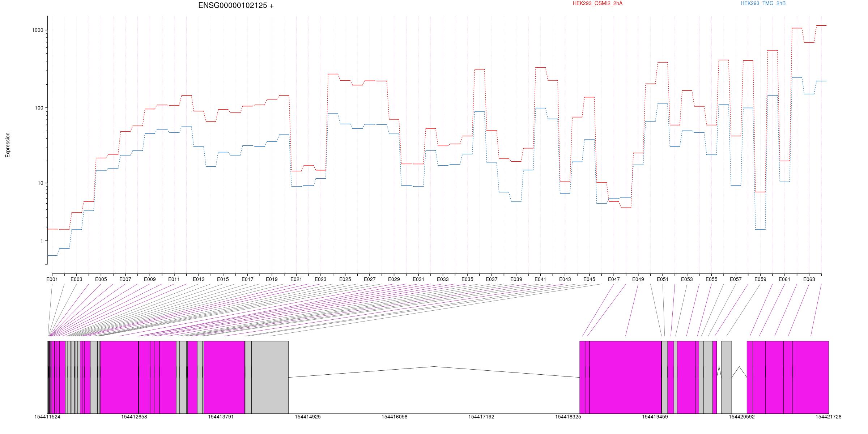Viewport: 868px width, 434px height.
Task: Click the y-axis tick label 10
Action: pos(40,183)
